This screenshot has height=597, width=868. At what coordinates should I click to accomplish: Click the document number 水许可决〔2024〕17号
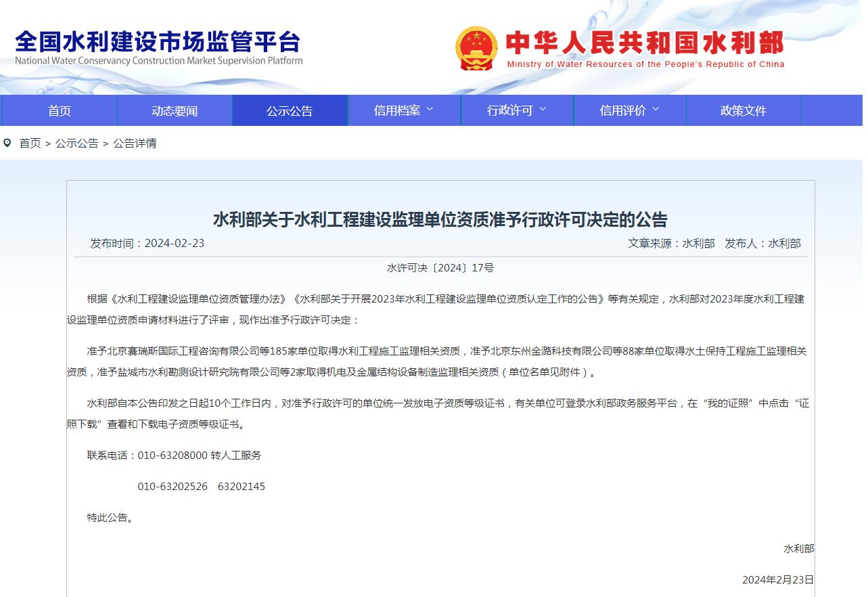(440, 268)
